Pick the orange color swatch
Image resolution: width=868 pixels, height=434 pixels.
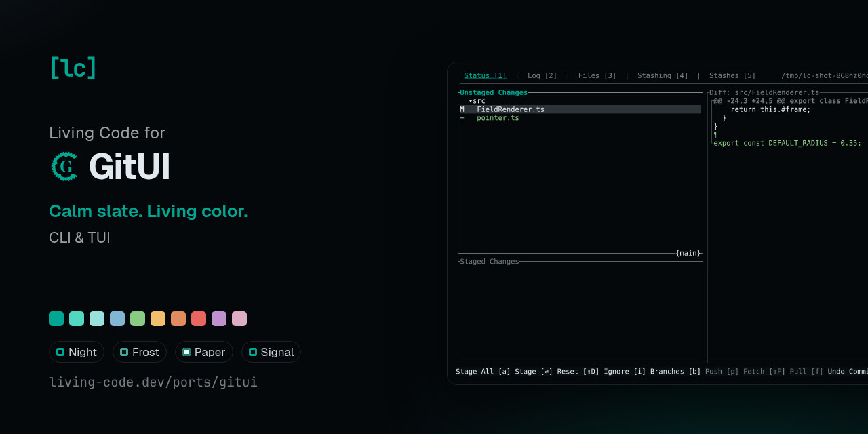pyautogui.click(x=178, y=319)
